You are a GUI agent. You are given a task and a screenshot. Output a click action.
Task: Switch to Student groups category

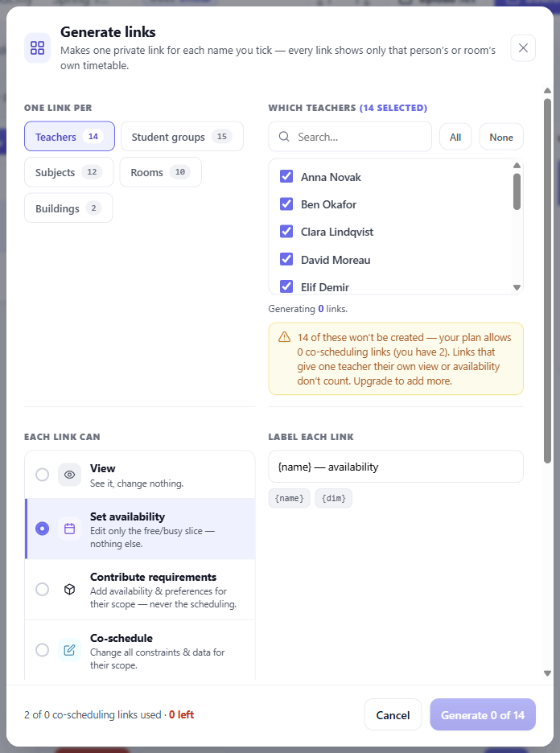pyautogui.click(x=182, y=137)
